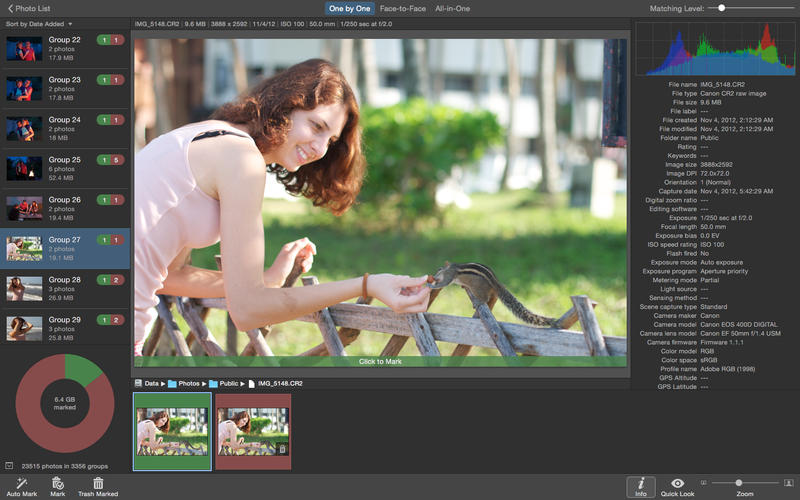This screenshot has width=800, height=500.
Task: Click the large zoom-in image icon
Action: tap(788, 483)
